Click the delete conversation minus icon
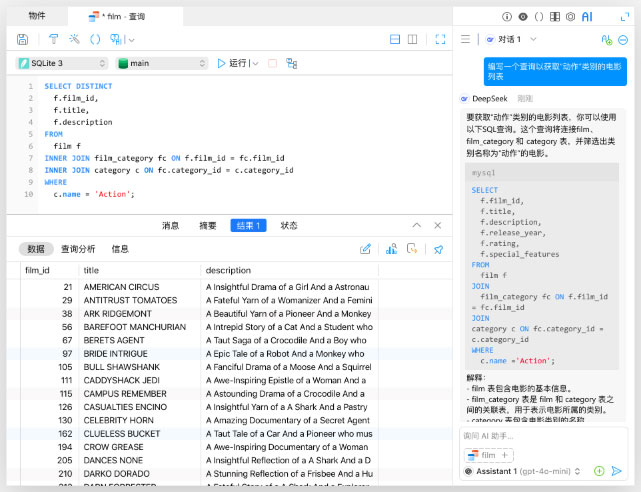The image size is (641, 492). (x=623, y=40)
